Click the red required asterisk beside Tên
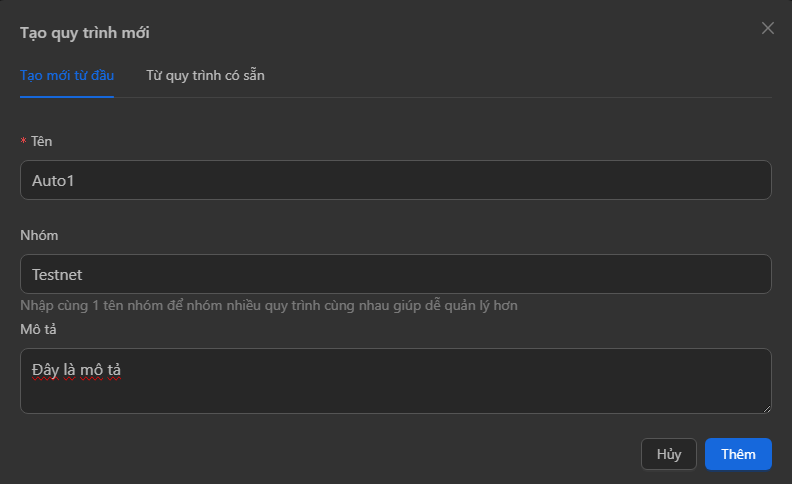This screenshot has height=484, width=792. 23,142
